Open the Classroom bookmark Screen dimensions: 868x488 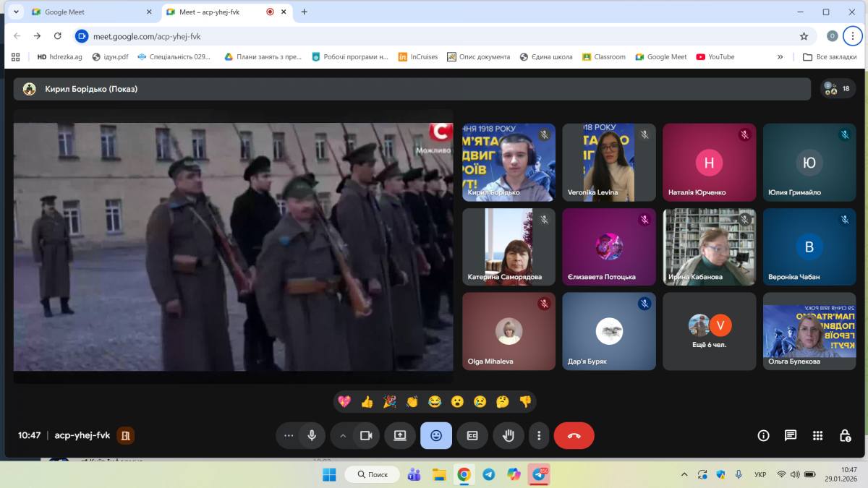pos(604,56)
